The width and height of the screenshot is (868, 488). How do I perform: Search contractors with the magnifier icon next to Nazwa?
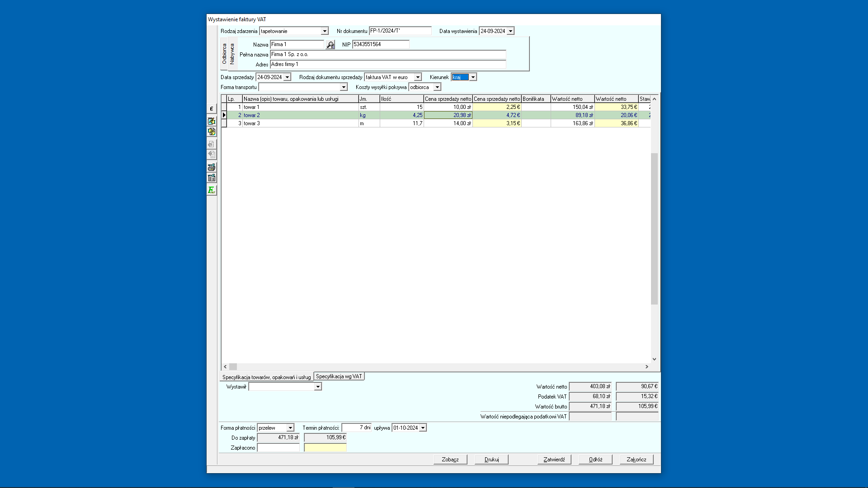point(330,44)
